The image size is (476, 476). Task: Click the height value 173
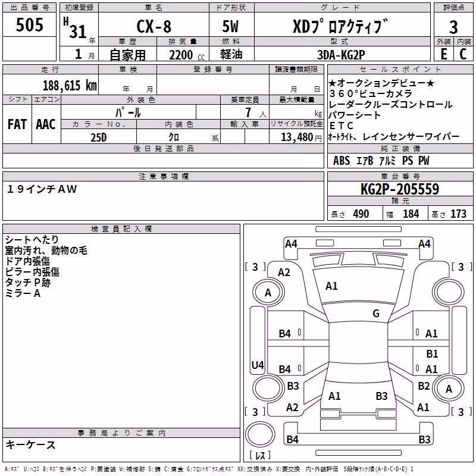458,214
